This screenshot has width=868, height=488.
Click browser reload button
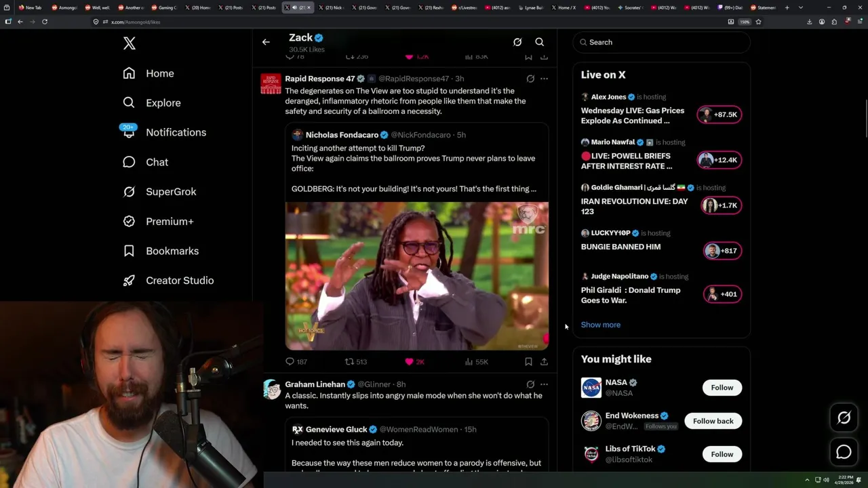tap(45, 22)
